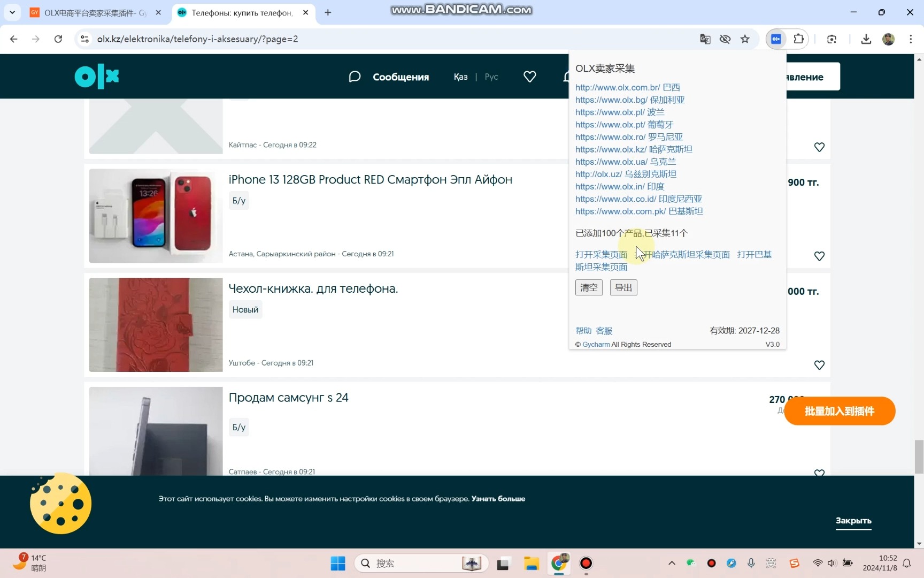This screenshot has height=578, width=924.
Task: Go forward to the next page
Action: (x=36, y=39)
